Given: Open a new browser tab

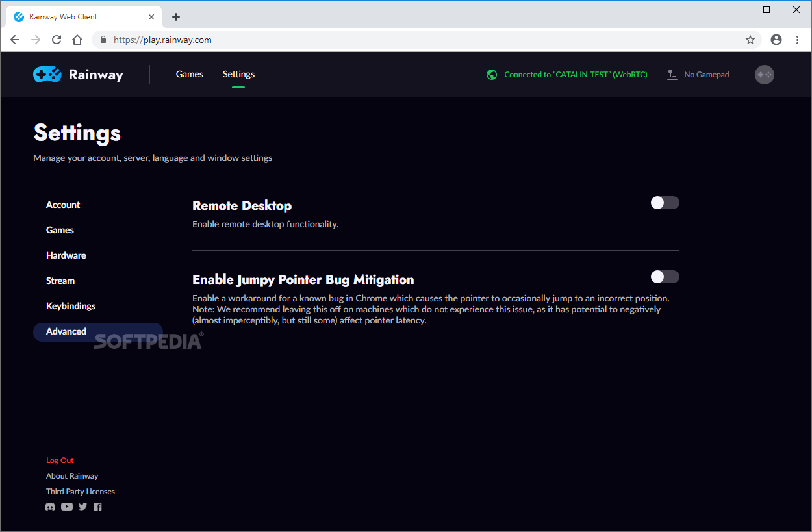Looking at the screenshot, I should pyautogui.click(x=176, y=17).
